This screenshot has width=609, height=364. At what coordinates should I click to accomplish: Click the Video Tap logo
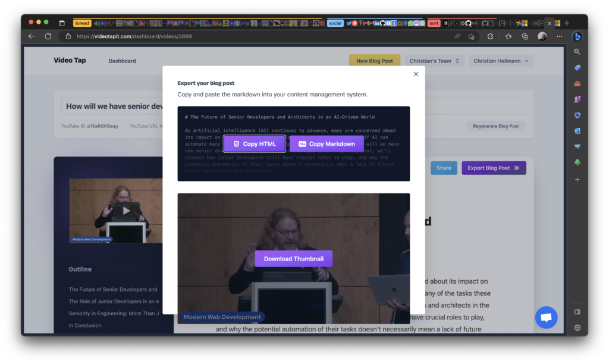pos(70,60)
